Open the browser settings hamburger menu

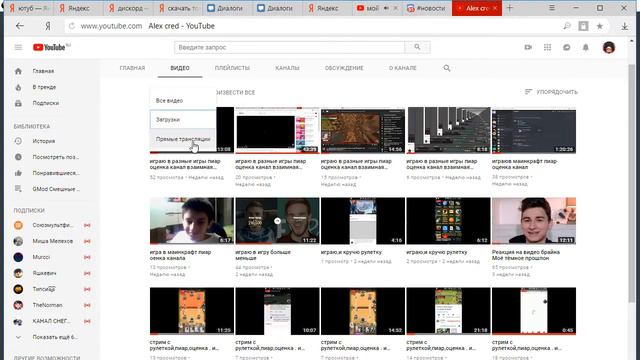[552, 8]
